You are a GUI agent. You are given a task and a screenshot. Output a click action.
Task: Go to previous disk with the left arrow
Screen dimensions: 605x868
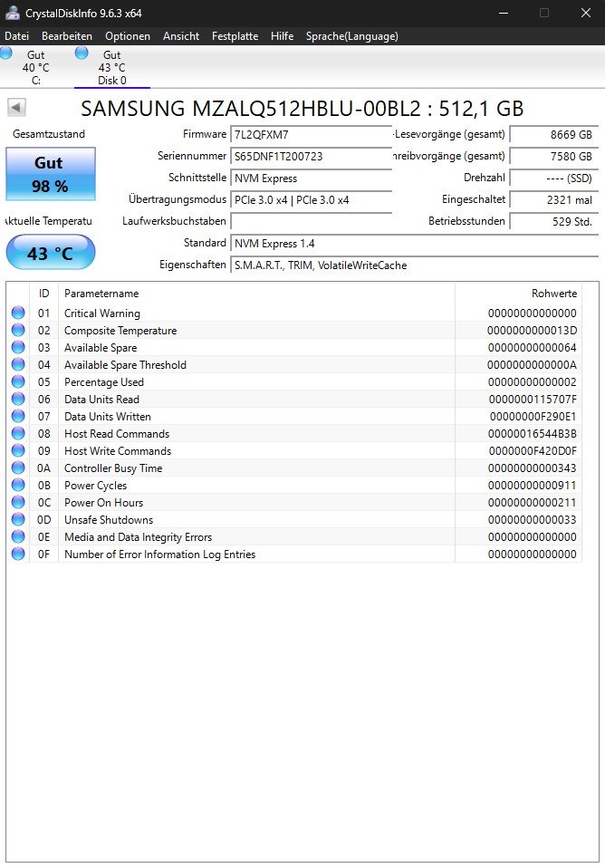click(16, 108)
